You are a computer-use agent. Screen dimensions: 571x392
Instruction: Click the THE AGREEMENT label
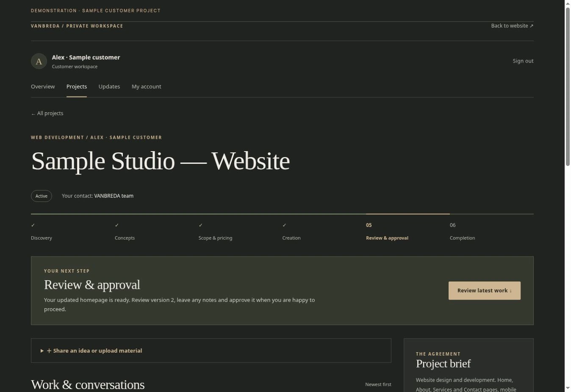coord(438,354)
